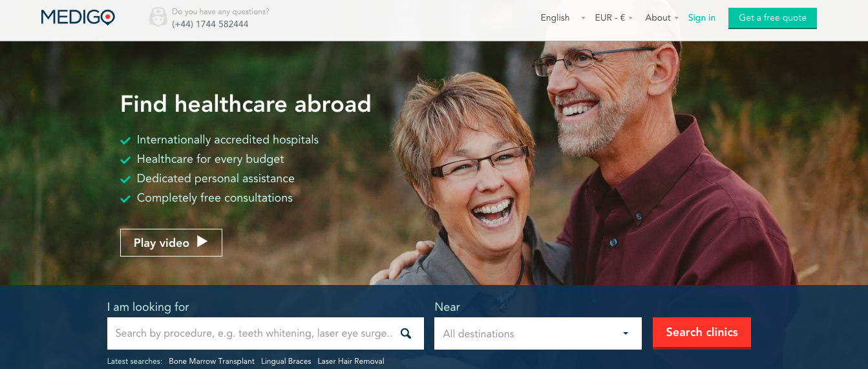Open the English language dropdown

(x=563, y=18)
